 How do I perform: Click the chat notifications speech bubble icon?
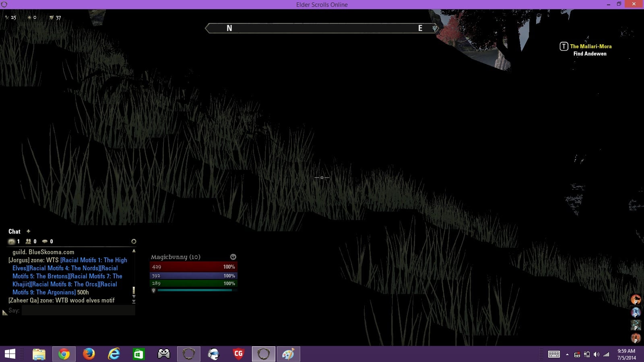(x=45, y=241)
